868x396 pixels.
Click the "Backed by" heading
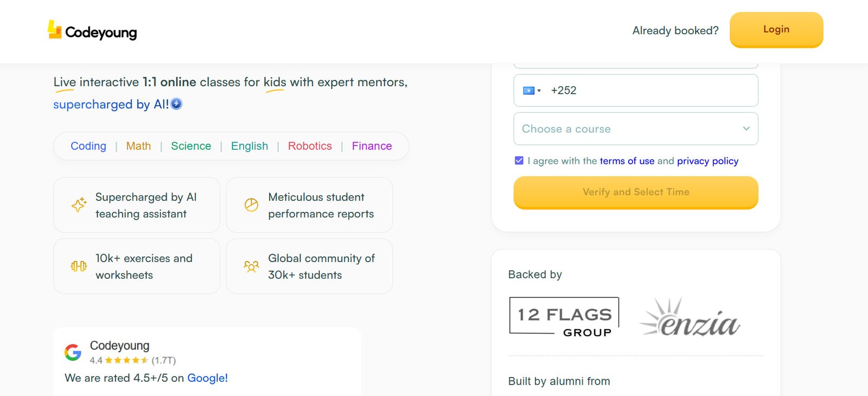tap(535, 274)
